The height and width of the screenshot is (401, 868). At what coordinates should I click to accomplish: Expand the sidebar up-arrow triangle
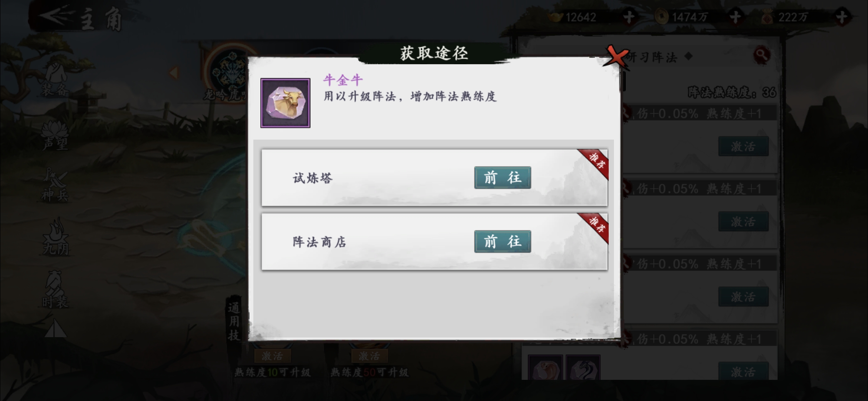(x=55, y=328)
